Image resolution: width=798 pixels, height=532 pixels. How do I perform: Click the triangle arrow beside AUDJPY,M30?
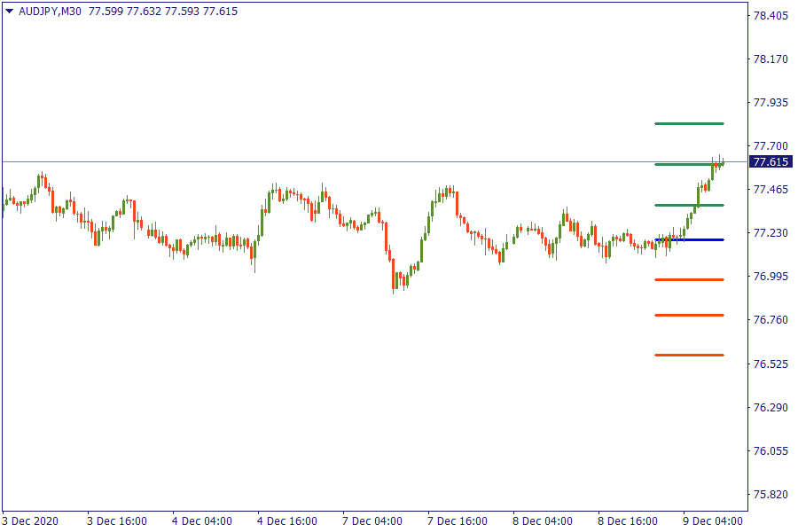10,12
